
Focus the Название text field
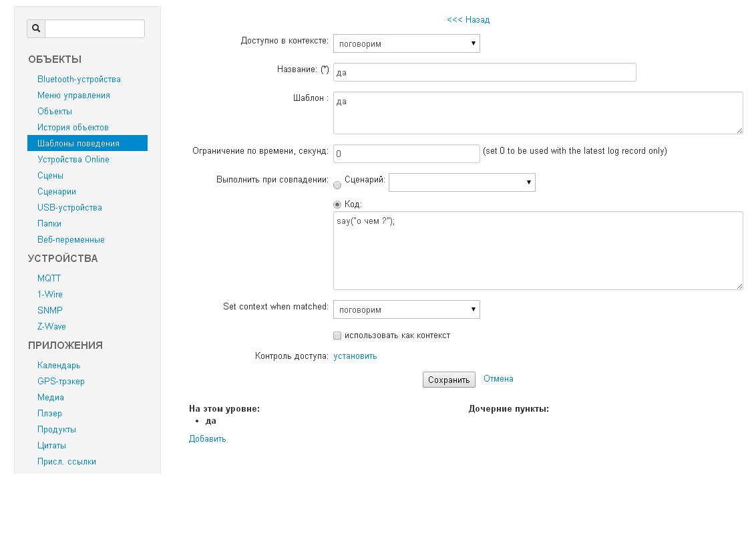coord(484,72)
